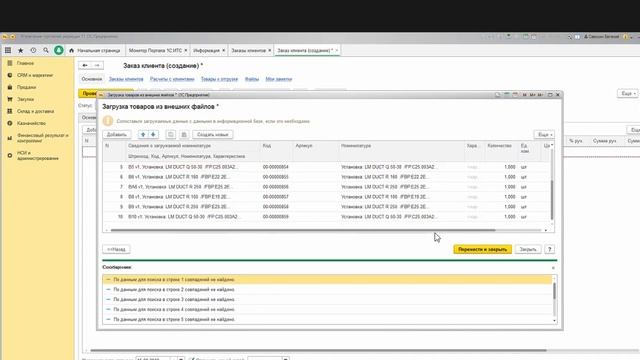Select the message about строке 3
This screenshot has height=360, width=640.
[x=327, y=299]
